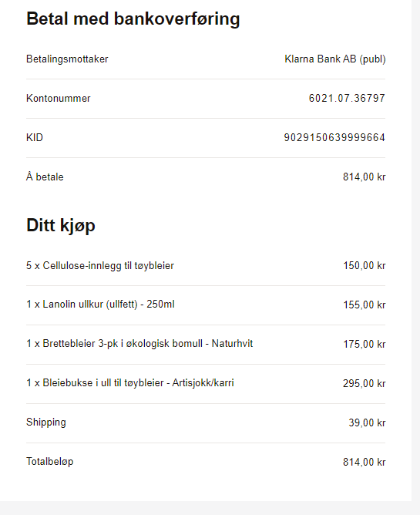Click the 'Betal med bankoverføring' heading
Viewport: 420px width, 515px height.
coord(133,19)
